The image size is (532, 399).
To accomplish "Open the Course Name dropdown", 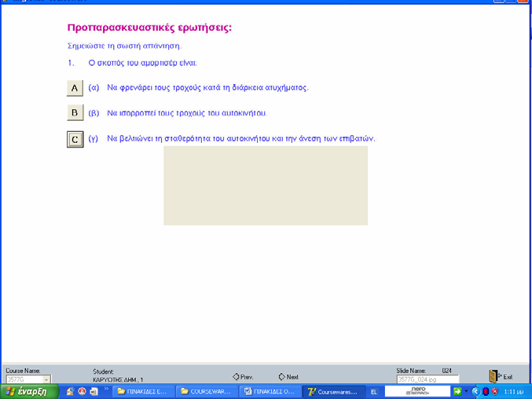I will pos(46,379).
